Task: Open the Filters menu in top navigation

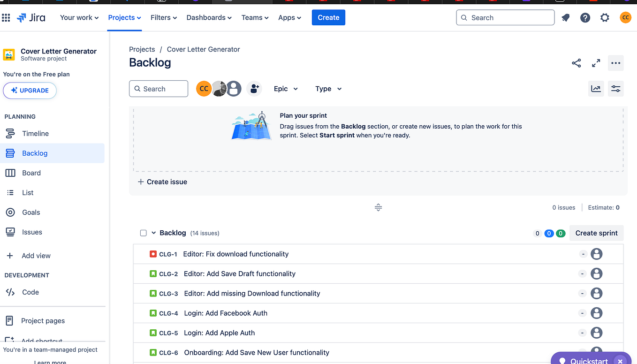Action: 164,18
